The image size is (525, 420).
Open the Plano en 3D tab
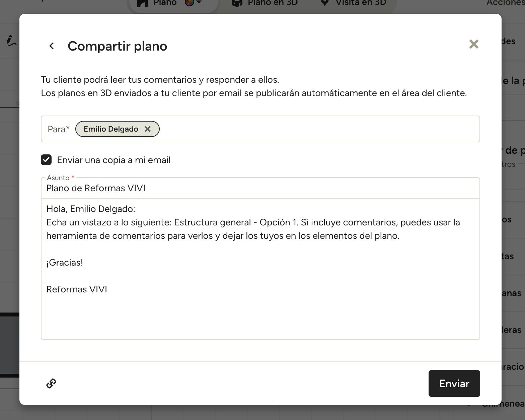265,3
